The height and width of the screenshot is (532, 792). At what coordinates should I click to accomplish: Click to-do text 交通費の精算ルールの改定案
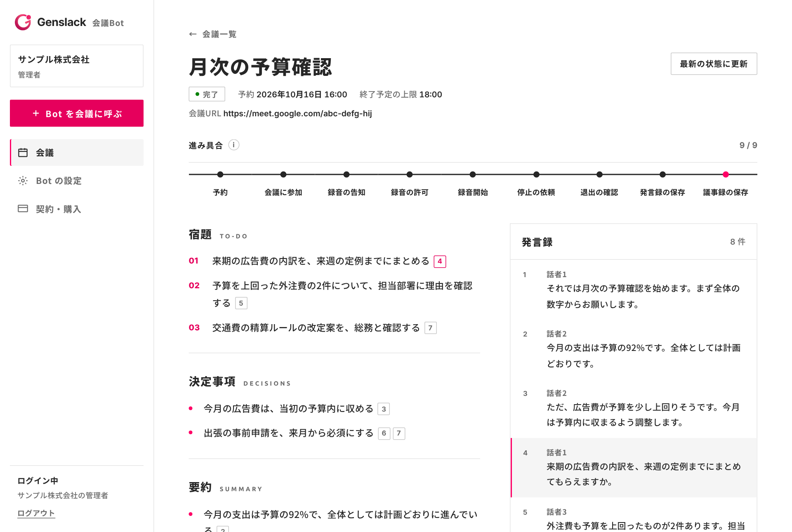316,328
